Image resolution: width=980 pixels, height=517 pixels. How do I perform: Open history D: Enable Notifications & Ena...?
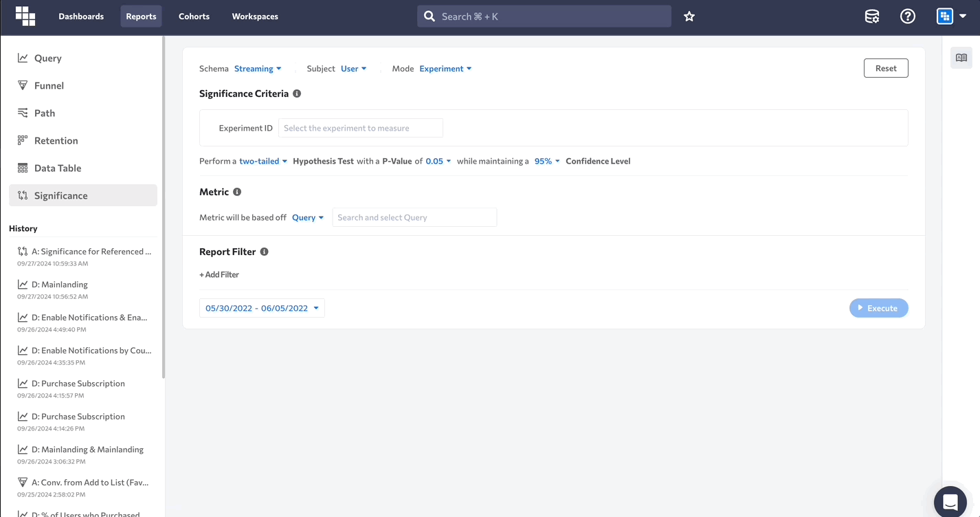84,322
